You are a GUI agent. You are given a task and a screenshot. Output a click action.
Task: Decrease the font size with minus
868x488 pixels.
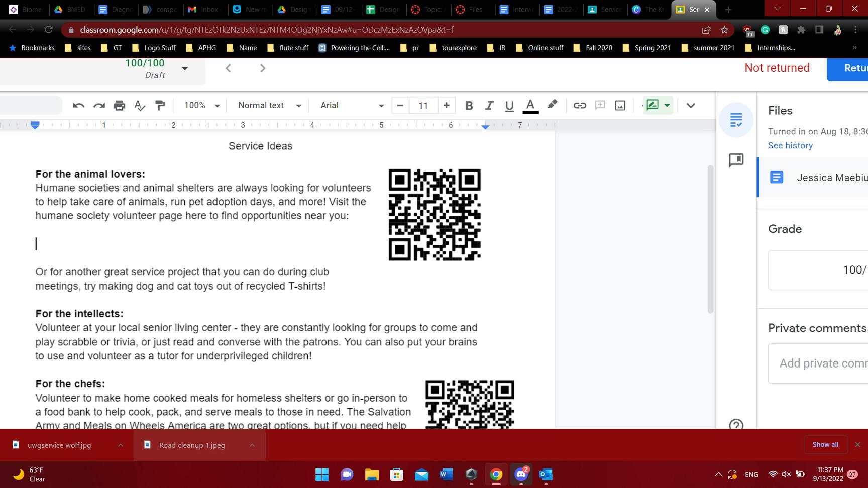tap(400, 105)
